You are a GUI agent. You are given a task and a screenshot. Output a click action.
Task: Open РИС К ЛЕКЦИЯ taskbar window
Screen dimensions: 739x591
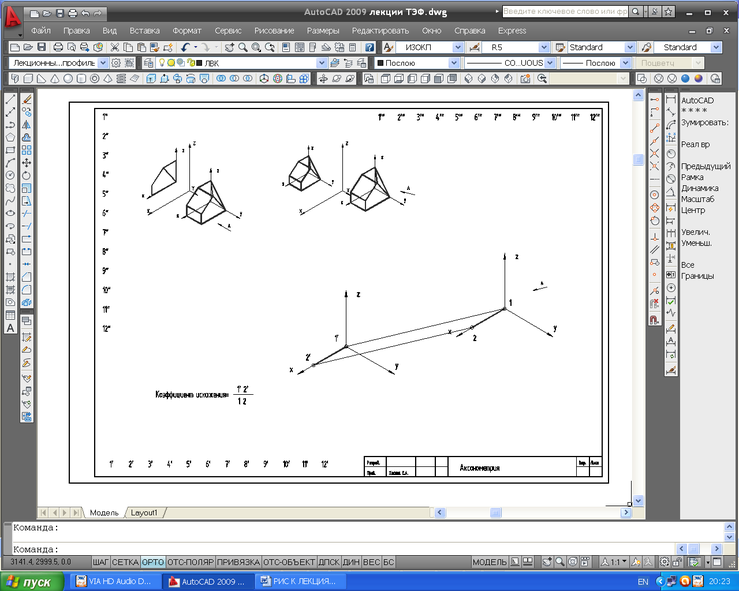point(300,582)
